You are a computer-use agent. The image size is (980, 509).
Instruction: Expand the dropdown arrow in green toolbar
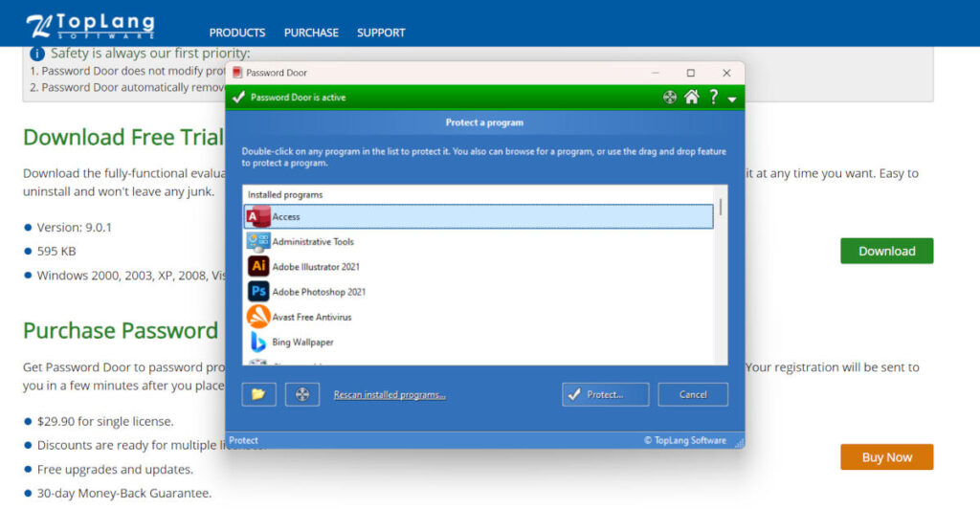[732, 100]
